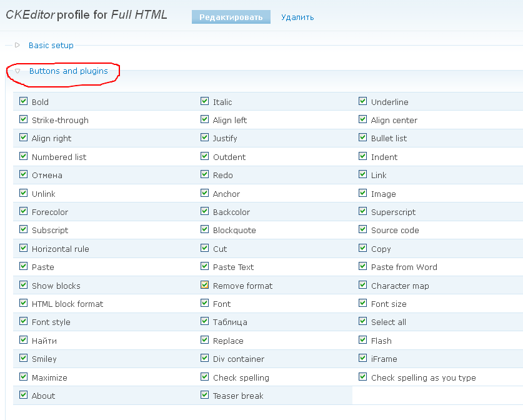Disable the Source code checkbox
The image size is (523, 420).
(x=362, y=229)
